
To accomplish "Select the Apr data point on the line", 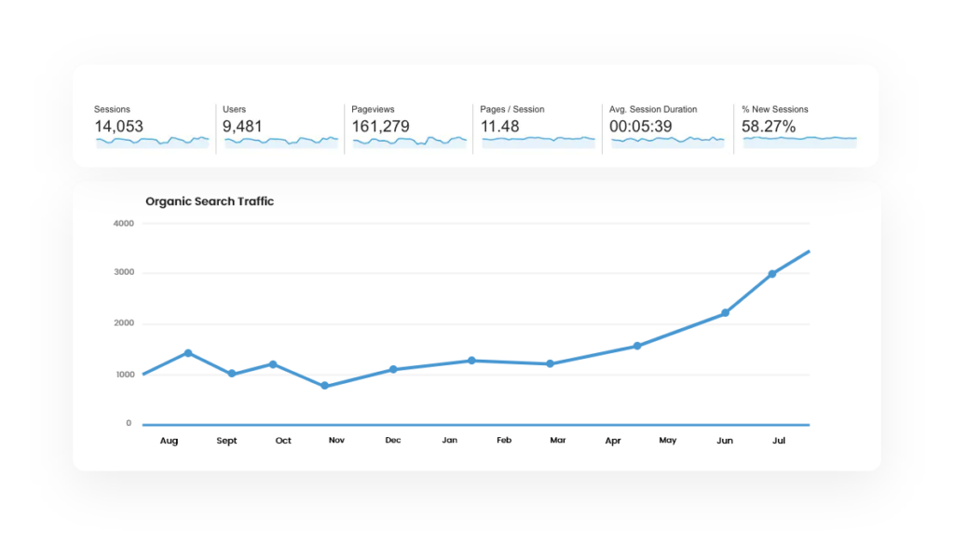I will pos(637,345).
